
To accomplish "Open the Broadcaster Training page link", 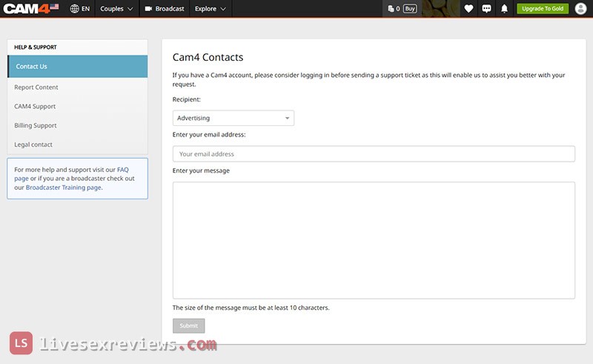I will coord(64,188).
